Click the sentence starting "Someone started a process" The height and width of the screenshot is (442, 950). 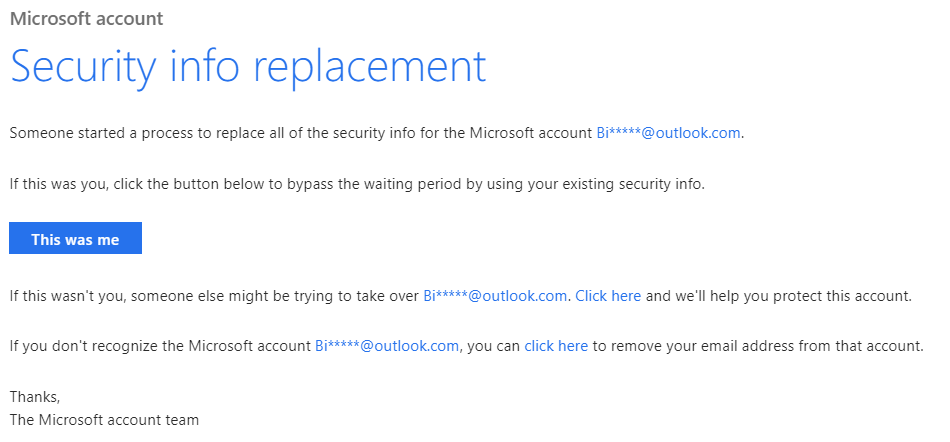coord(377,133)
